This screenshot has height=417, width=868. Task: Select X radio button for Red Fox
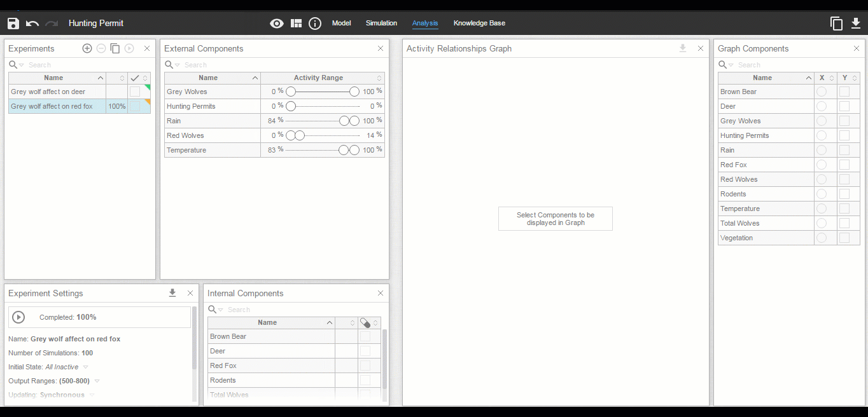point(822,165)
